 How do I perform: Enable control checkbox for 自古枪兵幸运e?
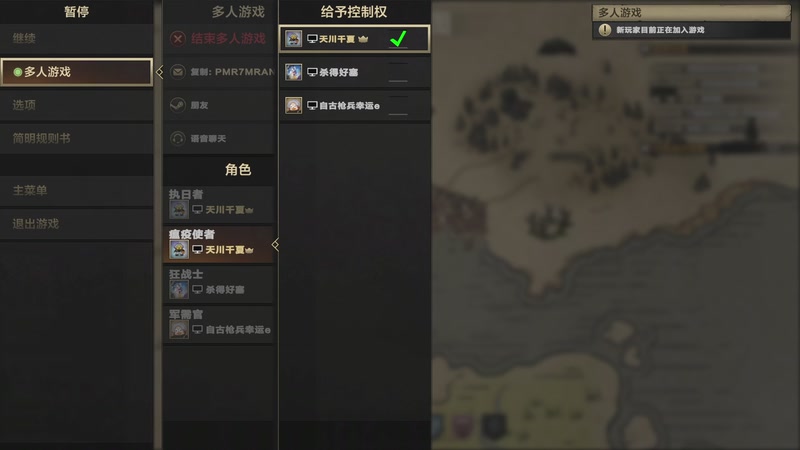[398, 106]
